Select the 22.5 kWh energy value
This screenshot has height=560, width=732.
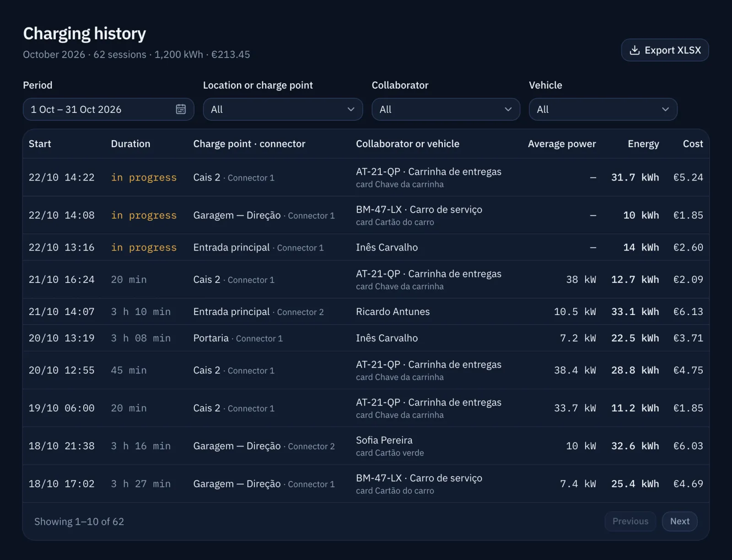(x=635, y=338)
